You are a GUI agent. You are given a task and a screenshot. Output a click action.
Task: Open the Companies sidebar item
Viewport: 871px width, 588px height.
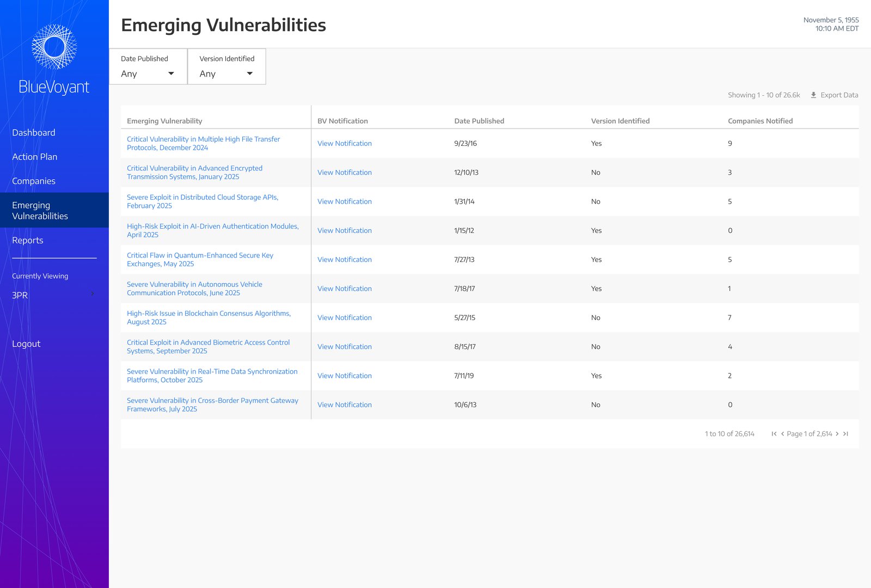(x=34, y=181)
